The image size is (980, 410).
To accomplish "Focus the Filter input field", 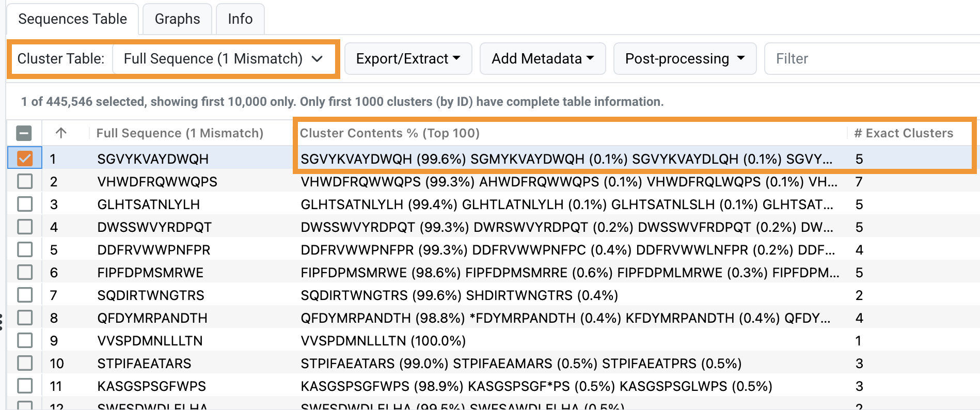I will 873,59.
